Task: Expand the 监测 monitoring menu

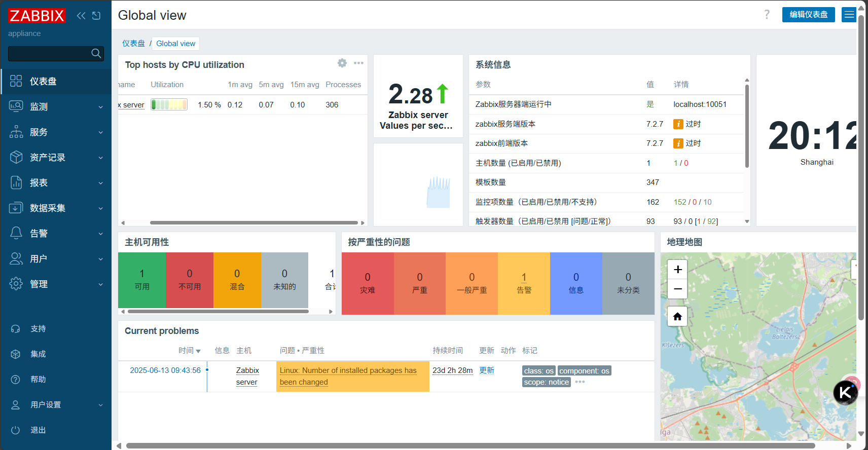Action: pos(56,106)
